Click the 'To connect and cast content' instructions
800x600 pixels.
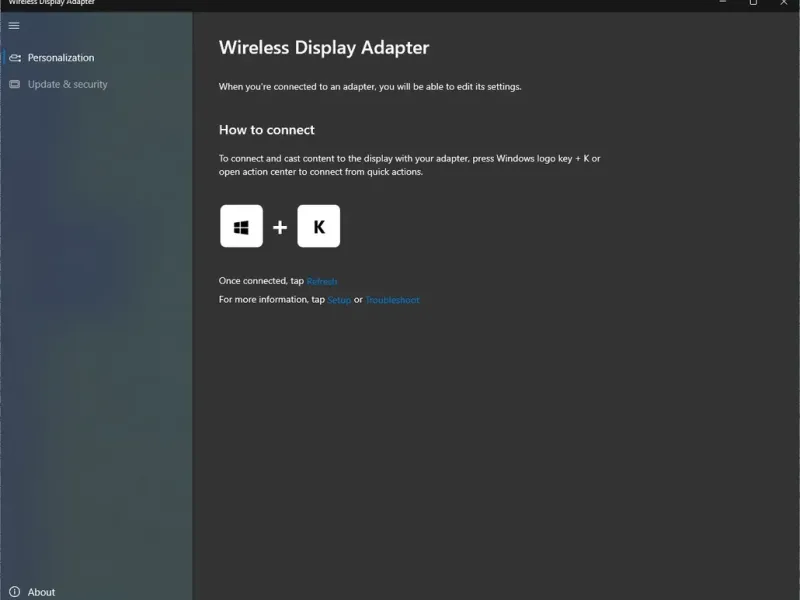(x=410, y=165)
